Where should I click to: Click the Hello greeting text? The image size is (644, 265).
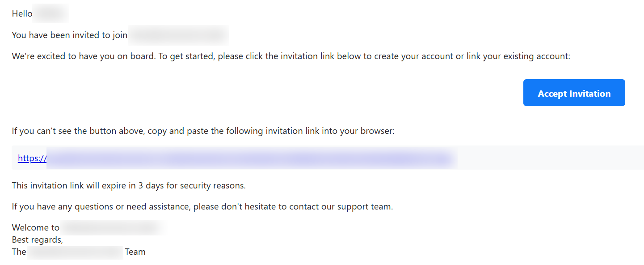(x=22, y=13)
